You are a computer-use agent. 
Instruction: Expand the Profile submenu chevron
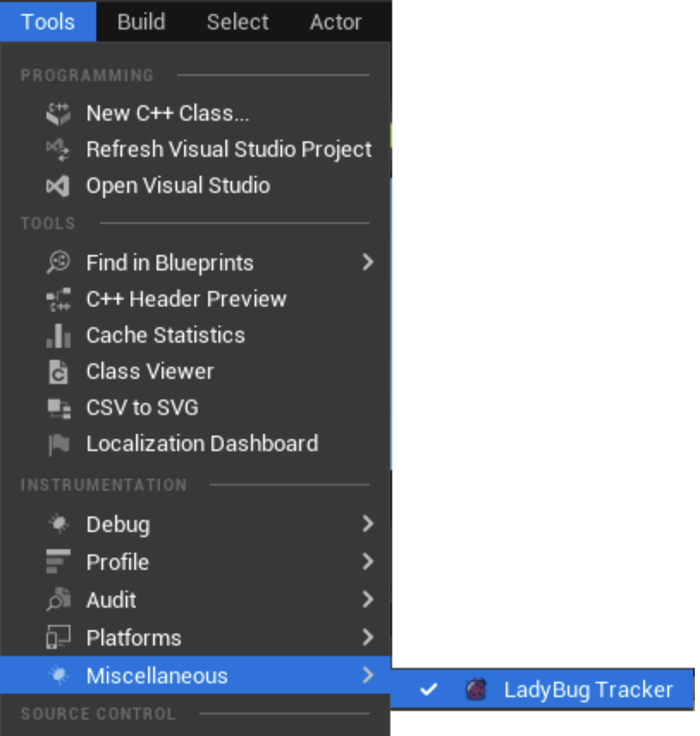pyautogui.click(x=368, y=561)
